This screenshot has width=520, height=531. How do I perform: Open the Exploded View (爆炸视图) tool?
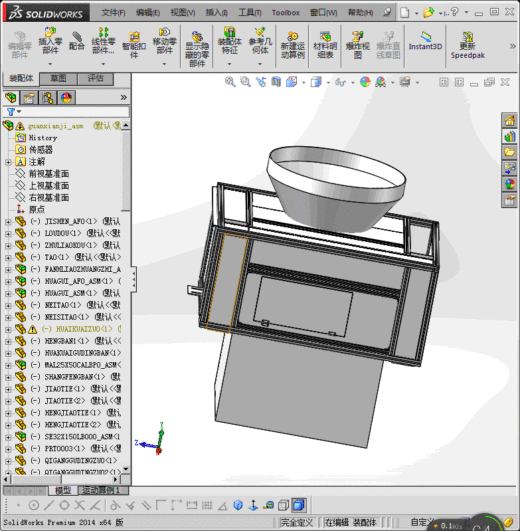click(x=358, y=44)
